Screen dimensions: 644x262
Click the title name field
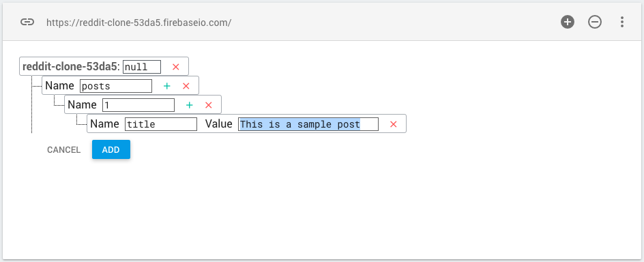pos(161,124)
